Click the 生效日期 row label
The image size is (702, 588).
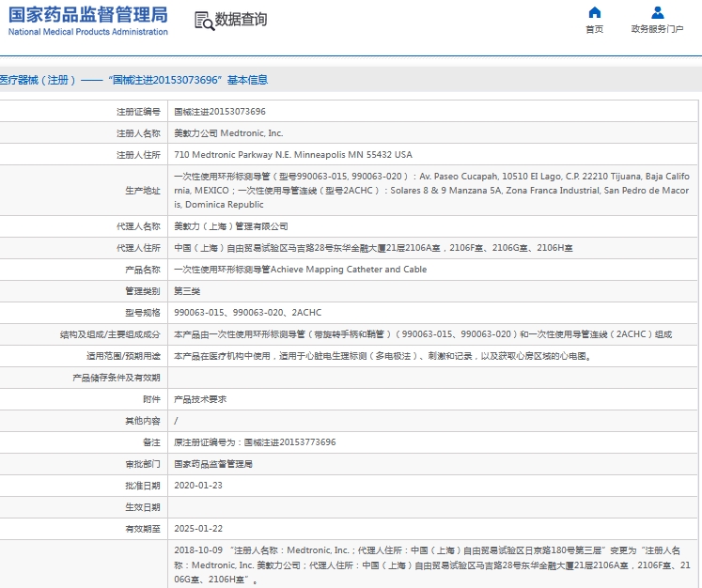pos(143,507)
